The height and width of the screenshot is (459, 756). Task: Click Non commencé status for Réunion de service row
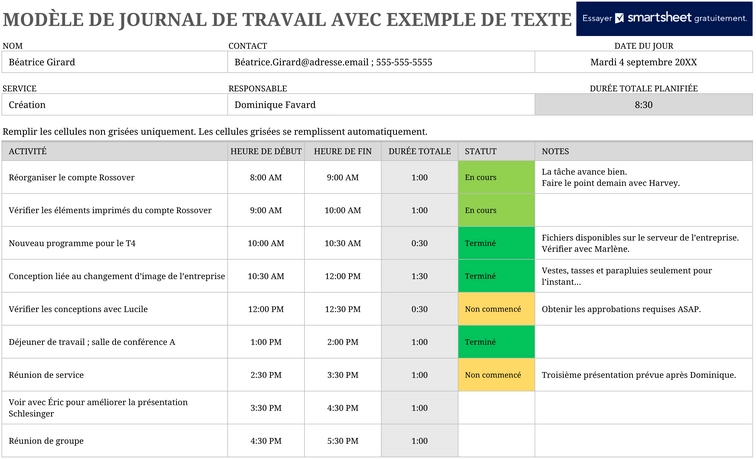[496, 375]
